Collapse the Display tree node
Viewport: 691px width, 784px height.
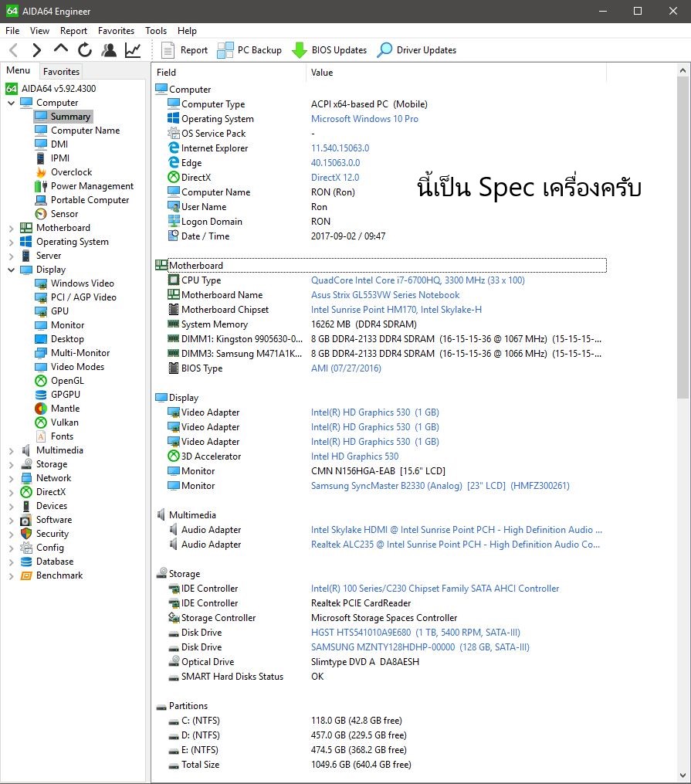[11, 270]
